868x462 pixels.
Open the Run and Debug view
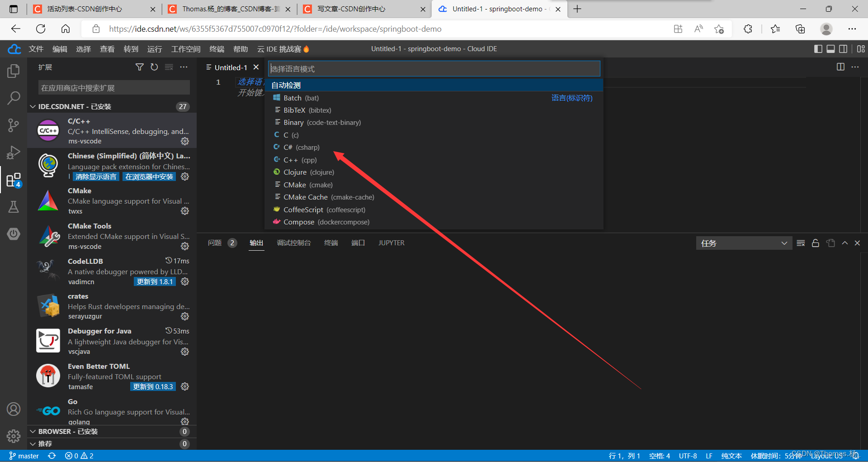point(14,152)
